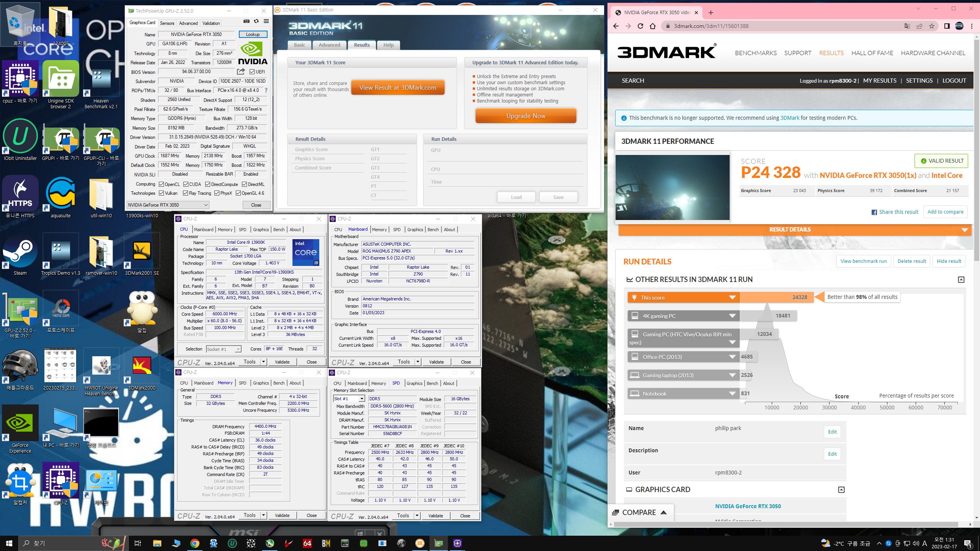
Task: Switch to the Advanced tab in 3DMark 11
Action: click(x=329, y=45)
